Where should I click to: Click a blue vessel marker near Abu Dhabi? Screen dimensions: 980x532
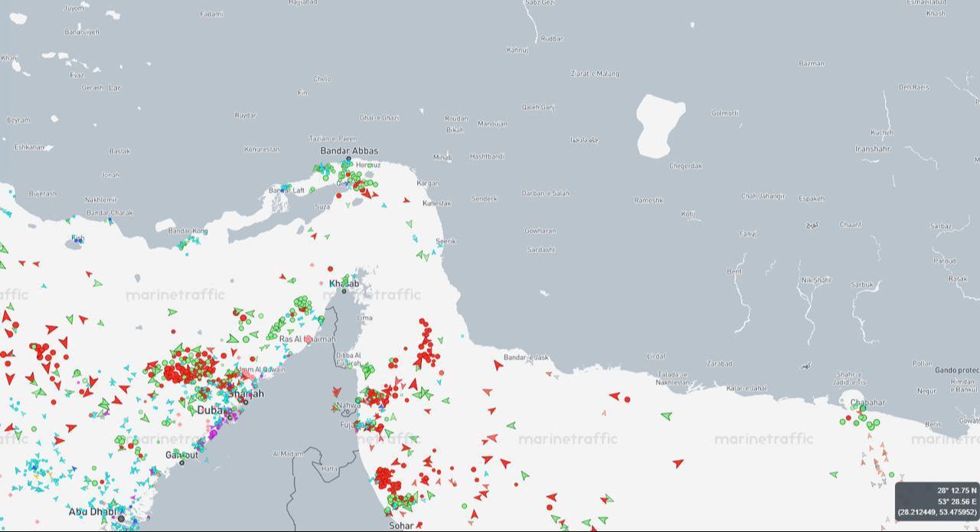click(131, 507)
